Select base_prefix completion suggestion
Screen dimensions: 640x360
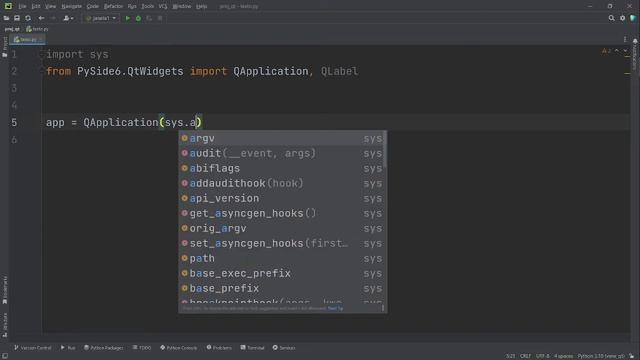[x=282, y=289]
